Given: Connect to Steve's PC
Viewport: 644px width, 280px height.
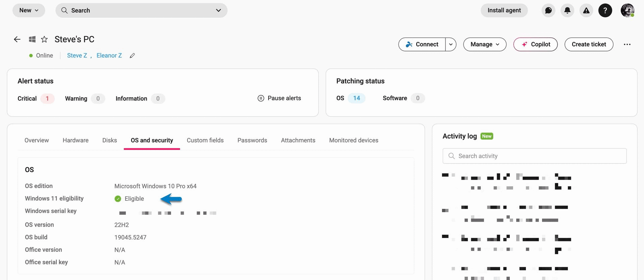Looking at the screenshot, I should [x=422, y=44].
